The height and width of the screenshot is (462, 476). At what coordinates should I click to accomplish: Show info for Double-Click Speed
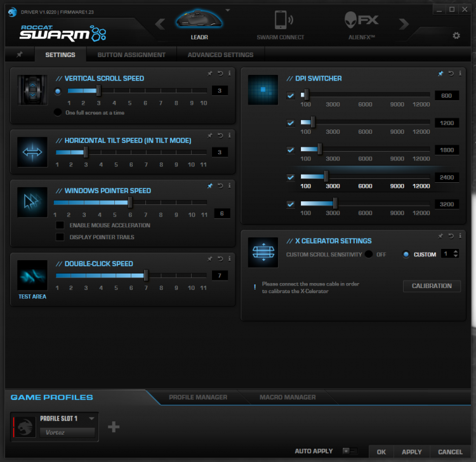[230, 259]
